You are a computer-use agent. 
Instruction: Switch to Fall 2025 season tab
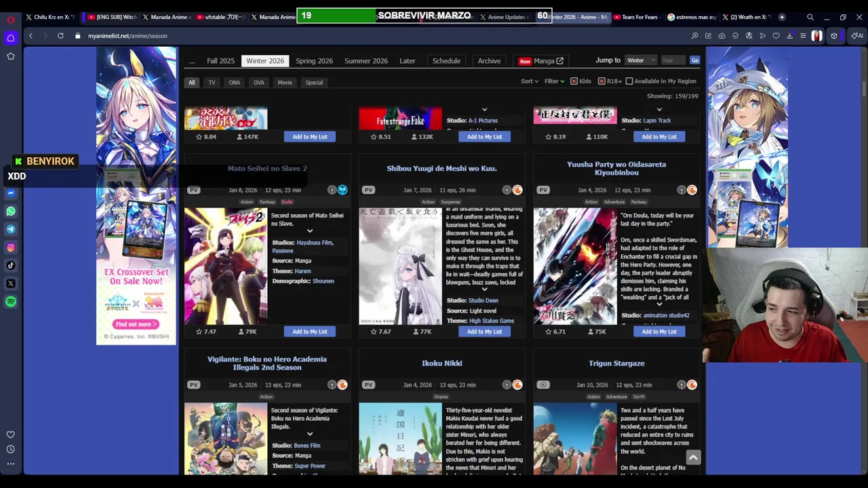(220, 61)
